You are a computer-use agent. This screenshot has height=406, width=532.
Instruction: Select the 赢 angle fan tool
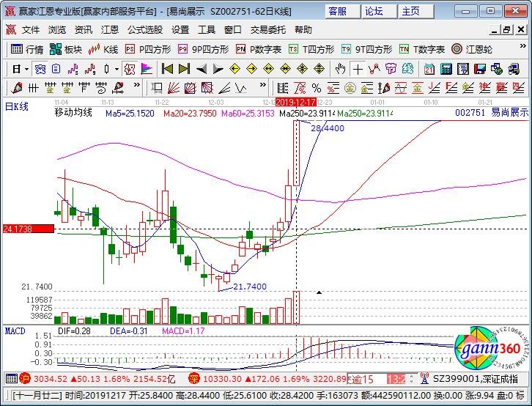point(501,89)
